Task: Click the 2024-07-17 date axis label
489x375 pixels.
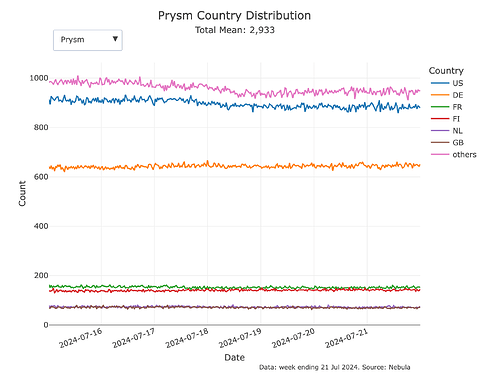Action: pos(133,338)
